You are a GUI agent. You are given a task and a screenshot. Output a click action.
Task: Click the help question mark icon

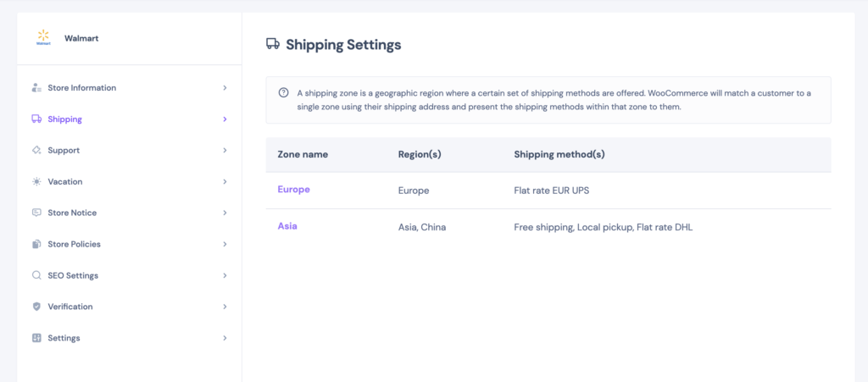pos(283,92)
